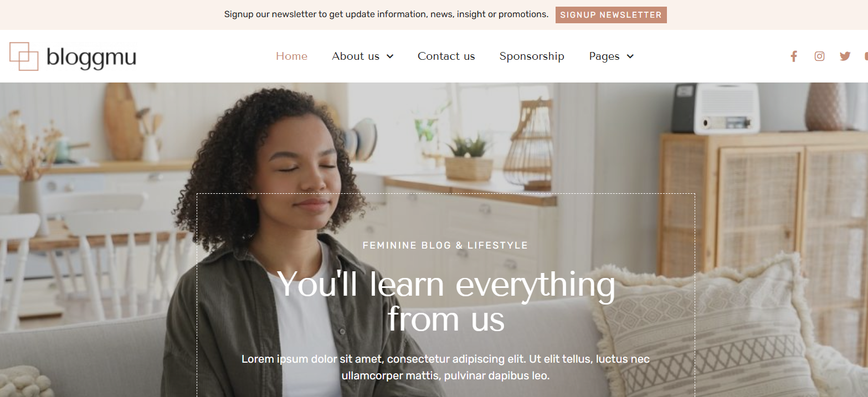Click the bloggmu site name text
This screenshot has width=868, height=397.
(x=91, y=58)
